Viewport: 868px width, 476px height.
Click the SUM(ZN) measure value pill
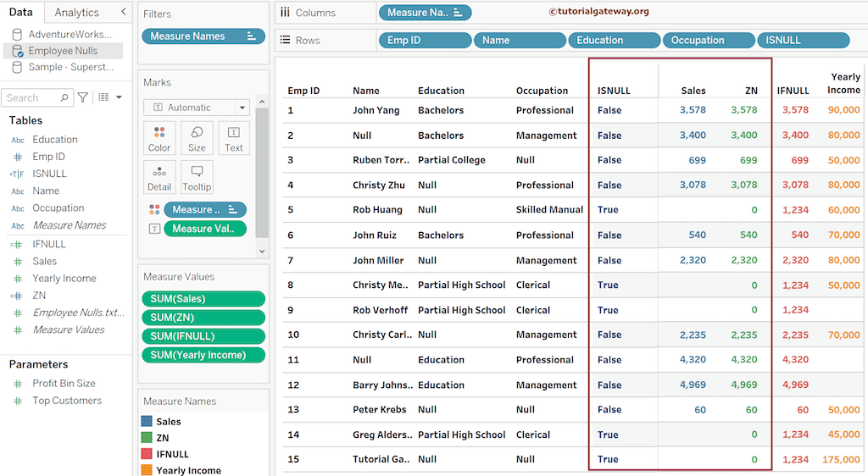click(203, 318)
